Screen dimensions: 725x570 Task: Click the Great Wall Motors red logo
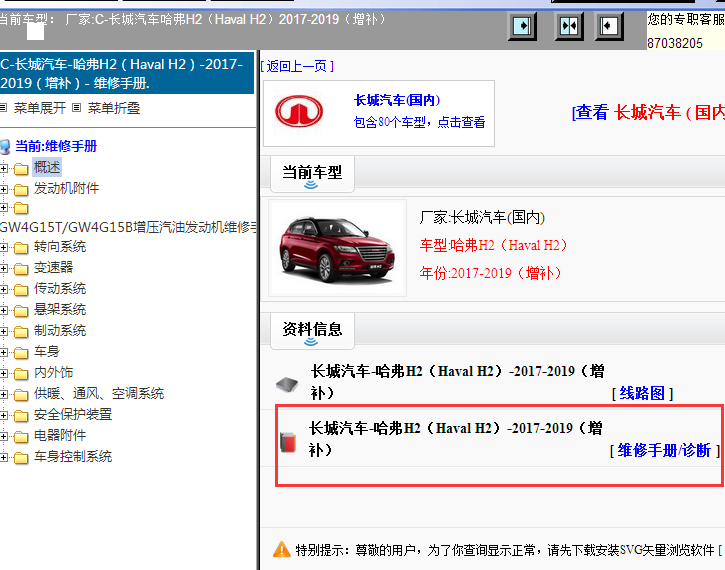[x=299, y=112]
